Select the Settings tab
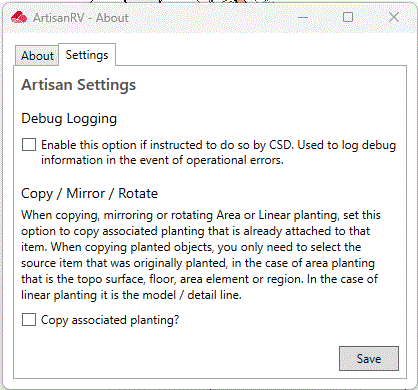The image size is (418, 390). pos(87,55)
